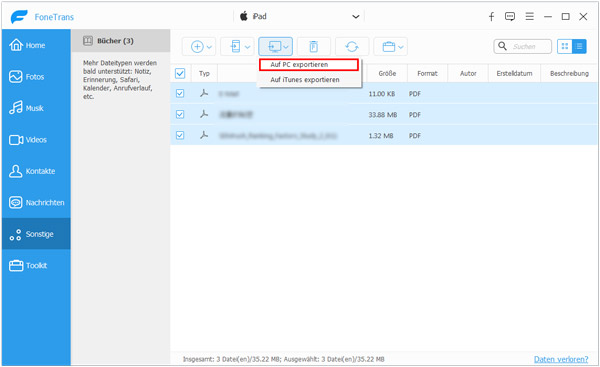Expand the iPad device dropdown
This screenshot has height=367, width=600.
pyautogui.click(x=355, y=16)
